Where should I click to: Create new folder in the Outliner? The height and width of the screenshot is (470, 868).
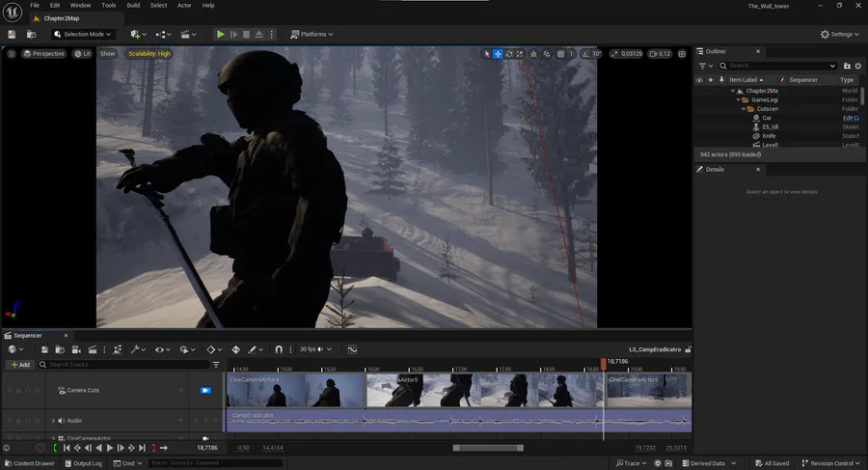pos(847,66)
